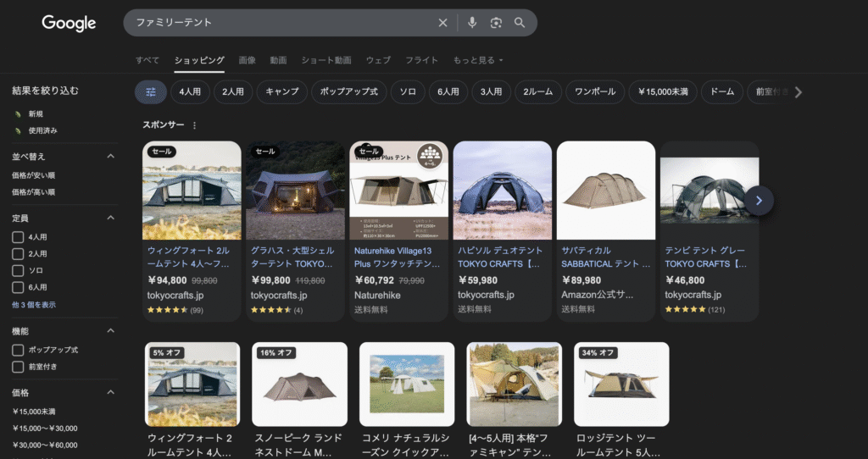Check the 6人用 capacity checkbox
Screen dimensions: 868x459
(18, 288)
